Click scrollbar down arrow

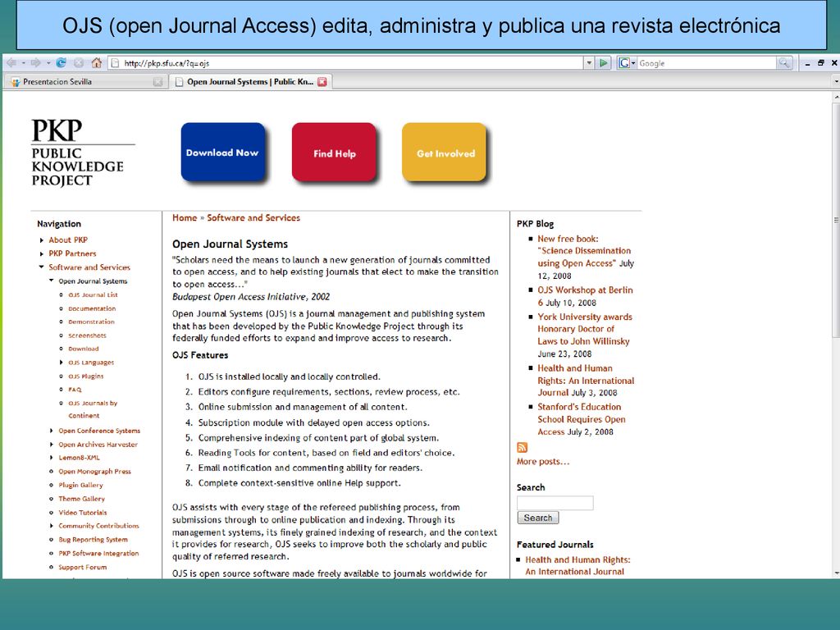[836, 573]
